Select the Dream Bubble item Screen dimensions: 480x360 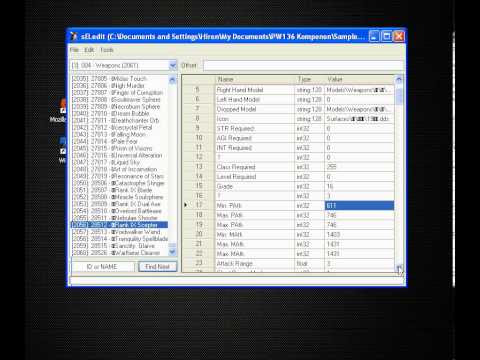tap(119, 113)
